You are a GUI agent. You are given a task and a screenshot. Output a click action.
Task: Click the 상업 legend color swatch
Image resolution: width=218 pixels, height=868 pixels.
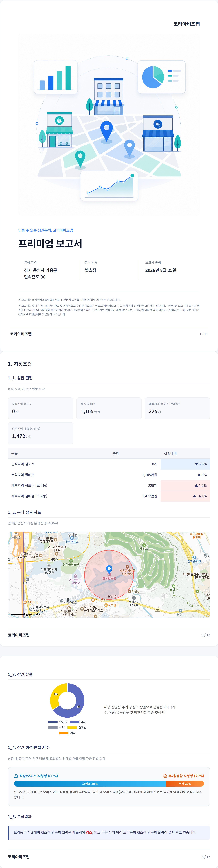click(53, 727)
